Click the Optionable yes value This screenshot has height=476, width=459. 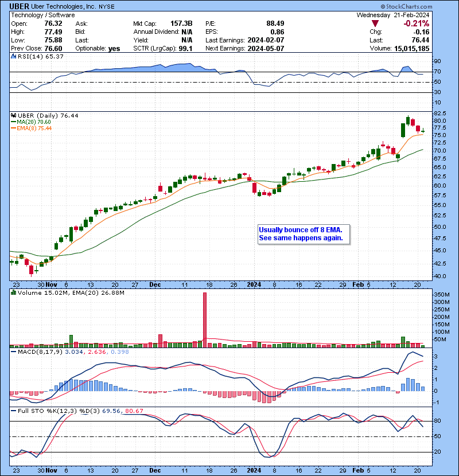pos(114,49)
